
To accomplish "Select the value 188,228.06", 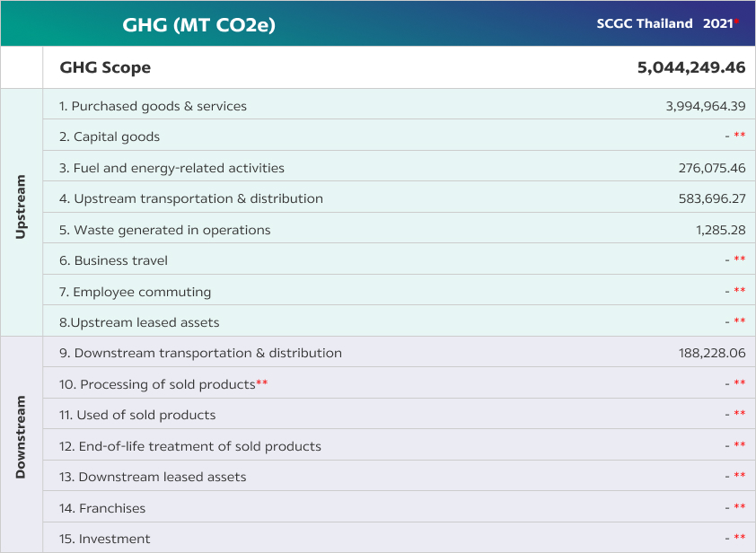I will [x=712, y=353].
